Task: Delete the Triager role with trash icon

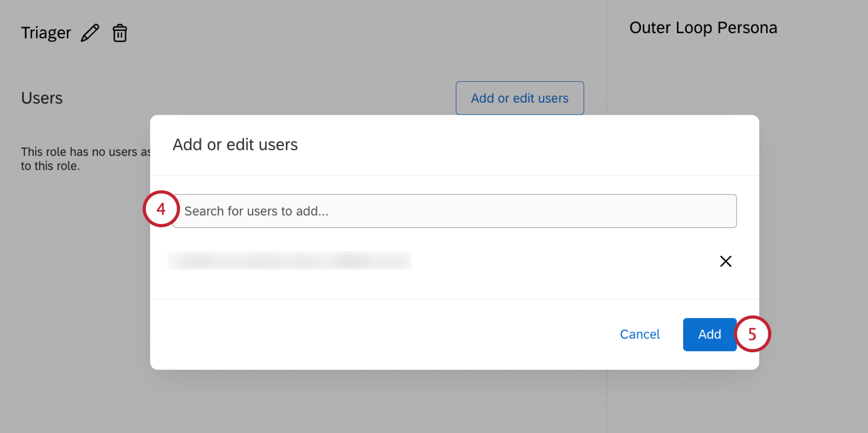Action: (120, 33)
